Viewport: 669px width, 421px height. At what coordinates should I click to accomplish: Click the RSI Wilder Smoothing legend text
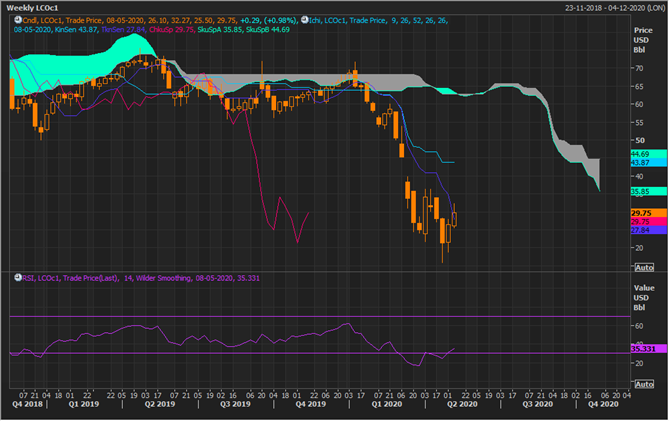pos(141,278)
